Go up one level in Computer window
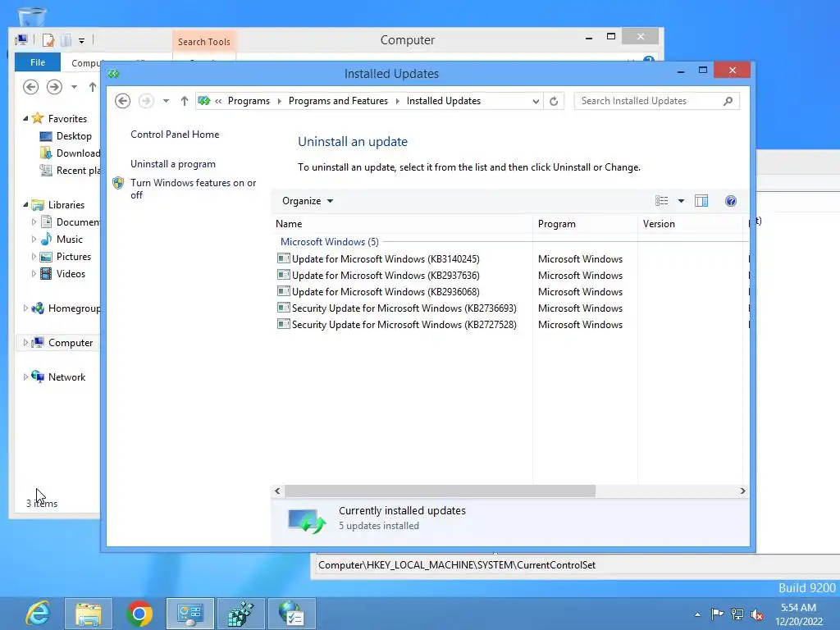840x630 pixels. click(x=93, y=87)
